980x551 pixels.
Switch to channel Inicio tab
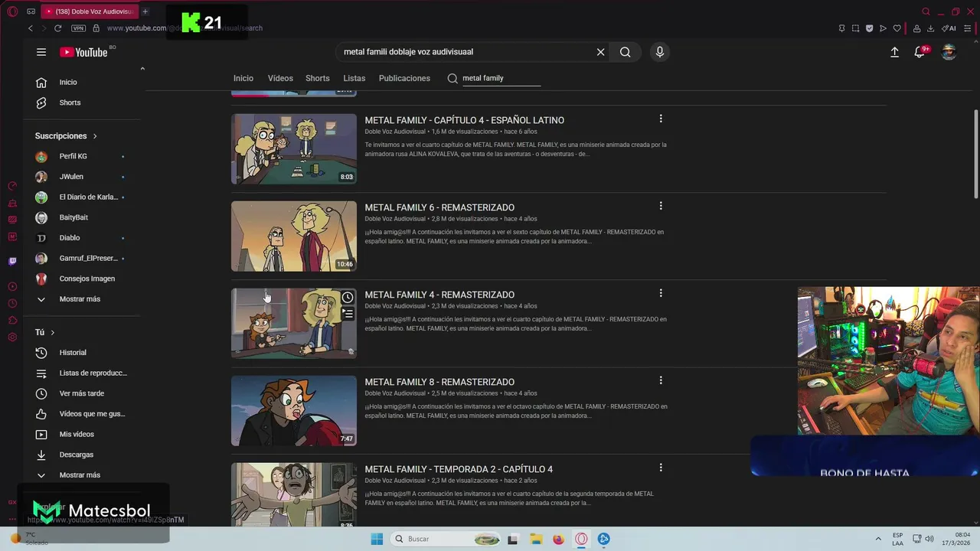pos(243,78)
